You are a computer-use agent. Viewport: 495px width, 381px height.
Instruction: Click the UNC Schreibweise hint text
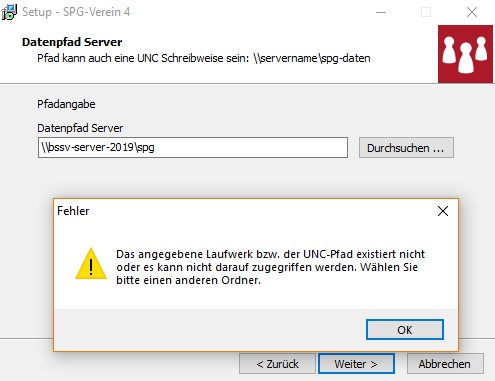pyautogui.click(x=204, y=58)
